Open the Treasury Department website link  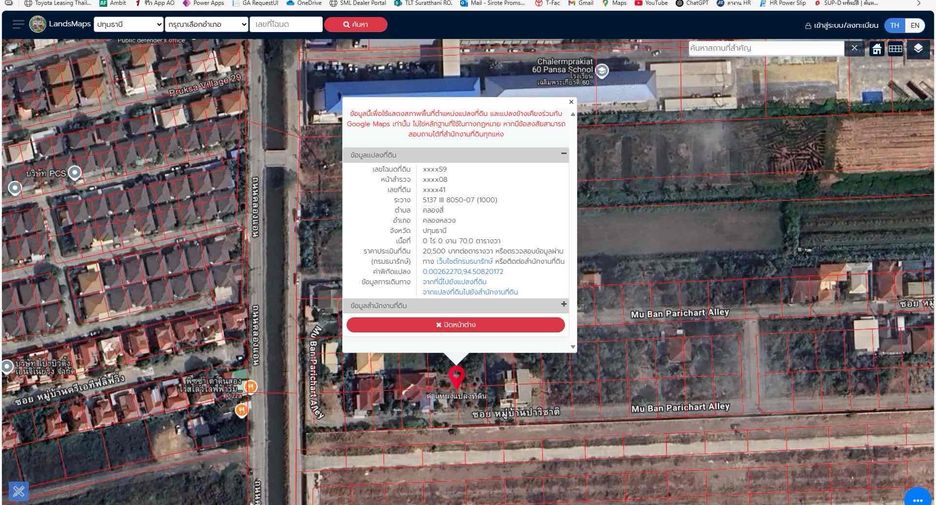click(x=464, y=261)
